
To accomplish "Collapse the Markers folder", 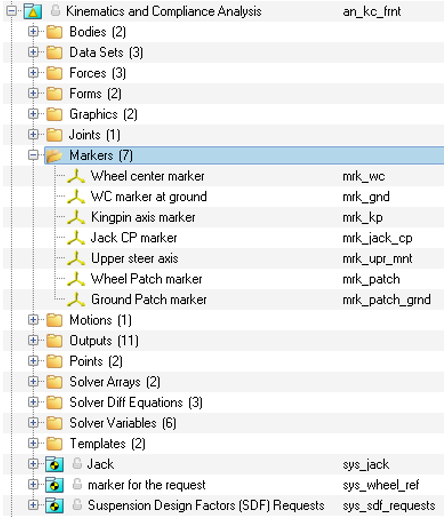I will pyautogui.click(x=33, y=155).
